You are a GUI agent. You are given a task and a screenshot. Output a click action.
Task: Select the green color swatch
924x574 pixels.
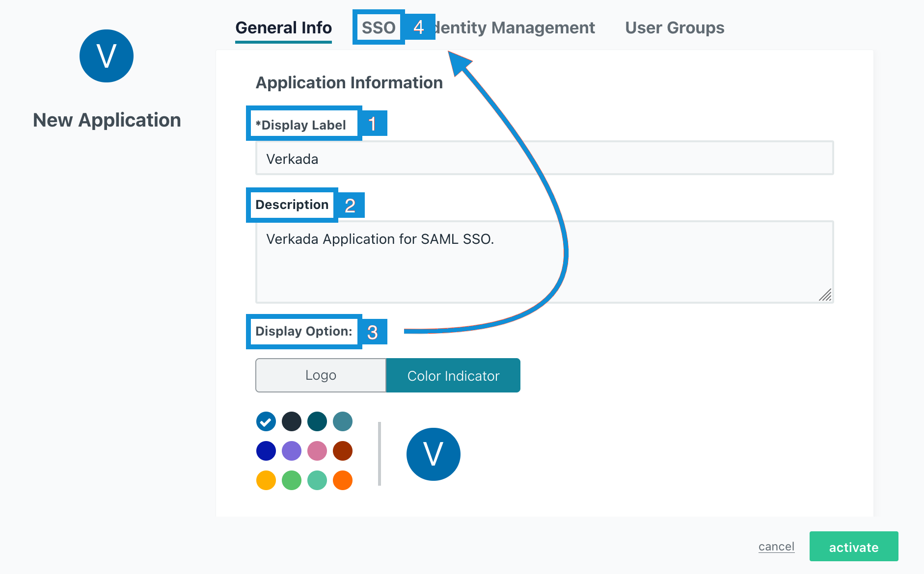(292, 480)
